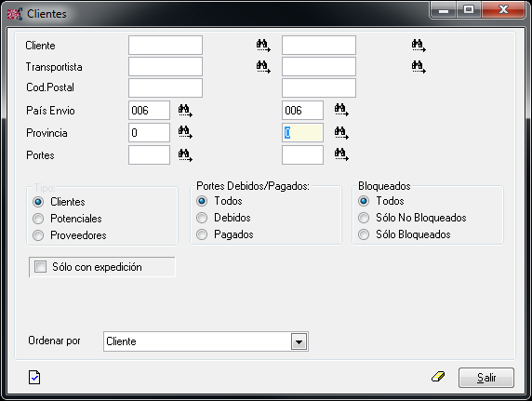Click binoculars after first País Envio field

[185, 111]
